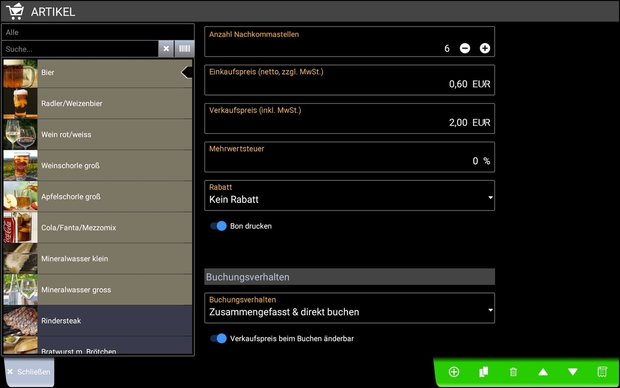
Task: Open the Rabatt dropdown
Action: [x=350, y=195]
